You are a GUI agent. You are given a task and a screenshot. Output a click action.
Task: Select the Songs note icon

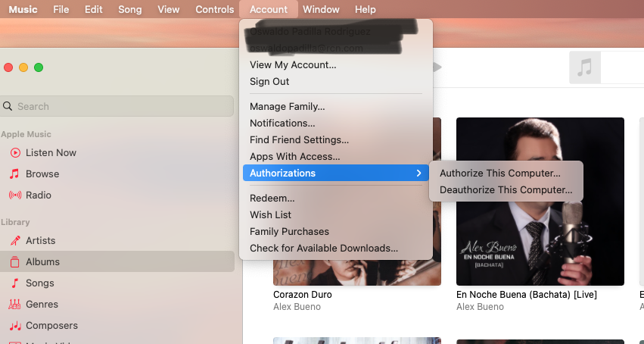pos(15,283)
